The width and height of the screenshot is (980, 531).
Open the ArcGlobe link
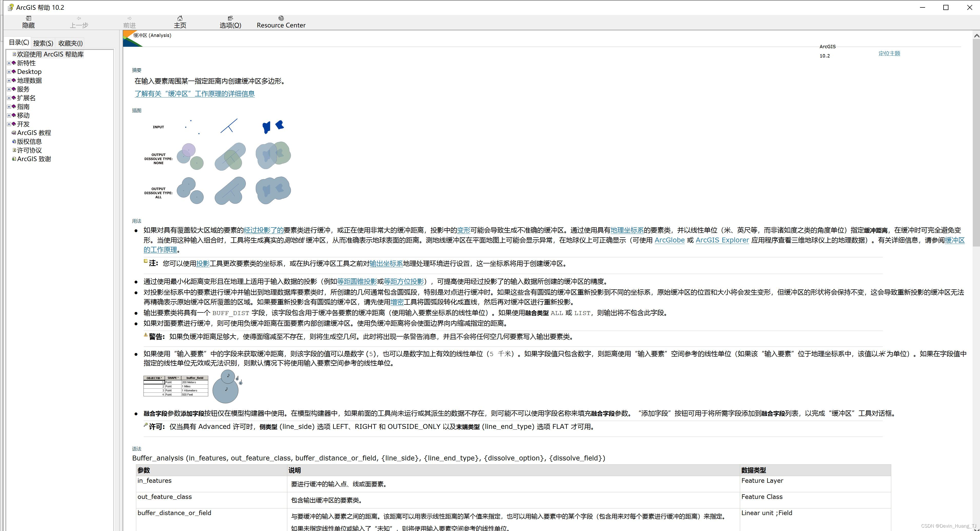[670, 240]
